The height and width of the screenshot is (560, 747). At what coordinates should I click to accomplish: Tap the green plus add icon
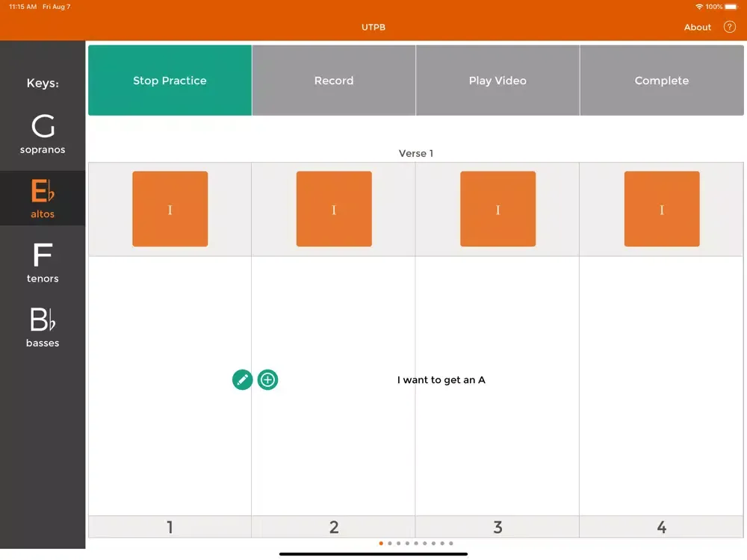[x=267, y=379]
